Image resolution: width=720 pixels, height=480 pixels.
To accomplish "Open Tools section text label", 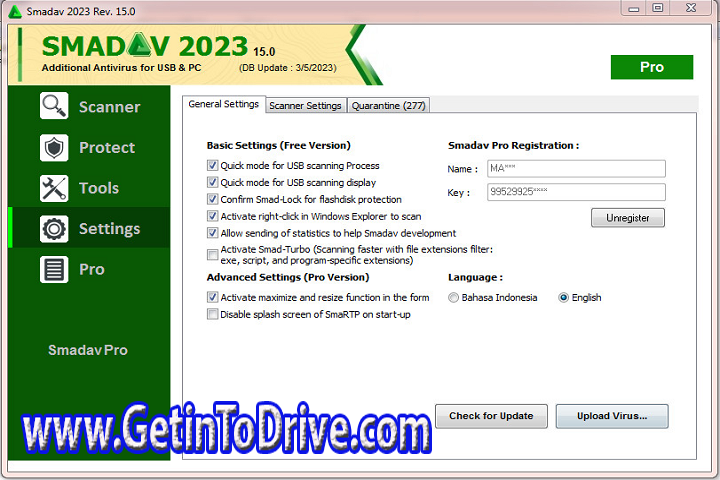I will [99, 188].
